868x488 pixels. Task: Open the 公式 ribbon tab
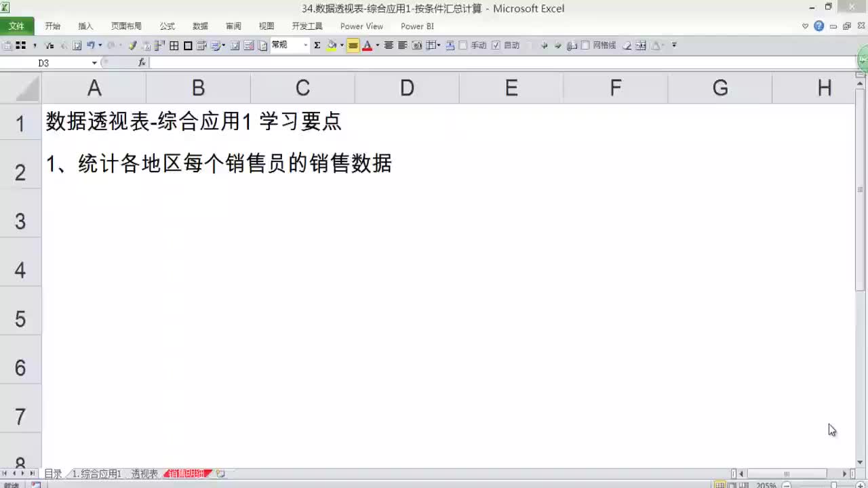[167, 26]
